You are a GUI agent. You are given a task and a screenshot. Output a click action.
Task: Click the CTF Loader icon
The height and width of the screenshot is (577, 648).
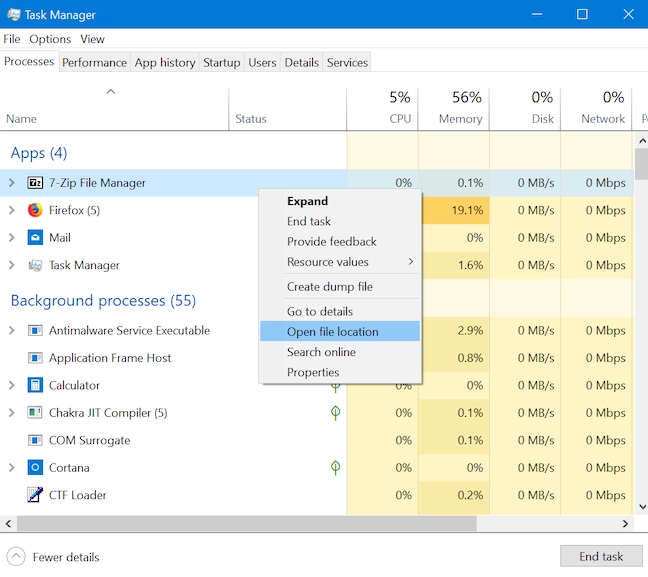[35, 495]
